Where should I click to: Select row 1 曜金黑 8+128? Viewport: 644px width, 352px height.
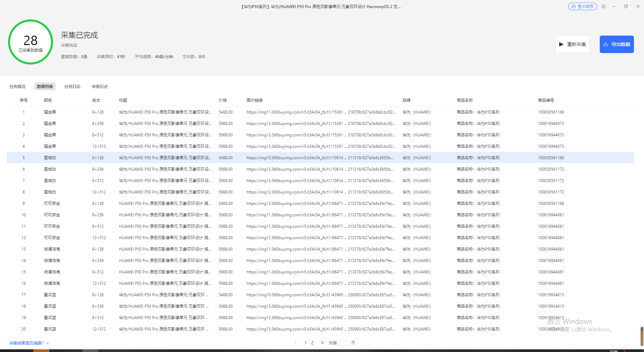point(320,112)
